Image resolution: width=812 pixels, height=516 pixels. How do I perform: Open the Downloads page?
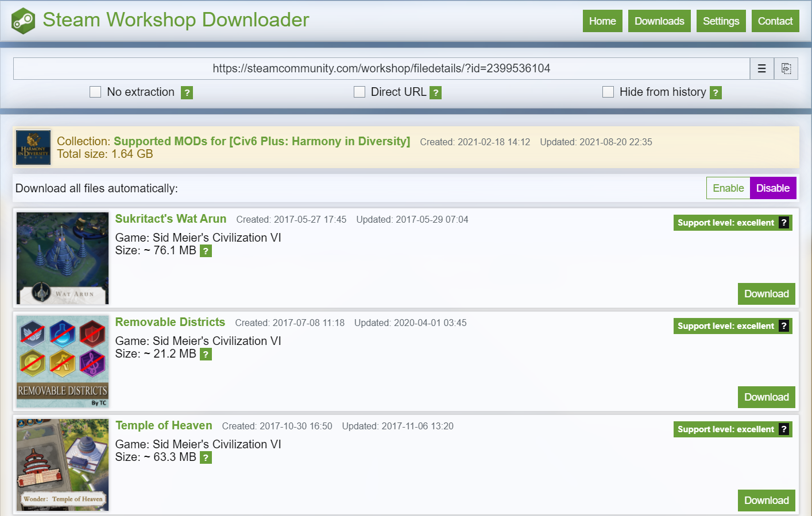659,21
